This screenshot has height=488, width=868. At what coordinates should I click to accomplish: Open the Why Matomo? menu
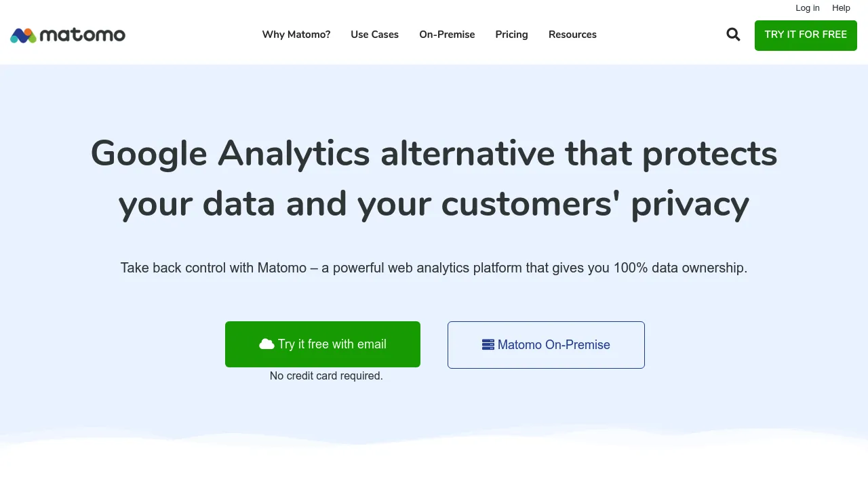(x=296, y=35)
